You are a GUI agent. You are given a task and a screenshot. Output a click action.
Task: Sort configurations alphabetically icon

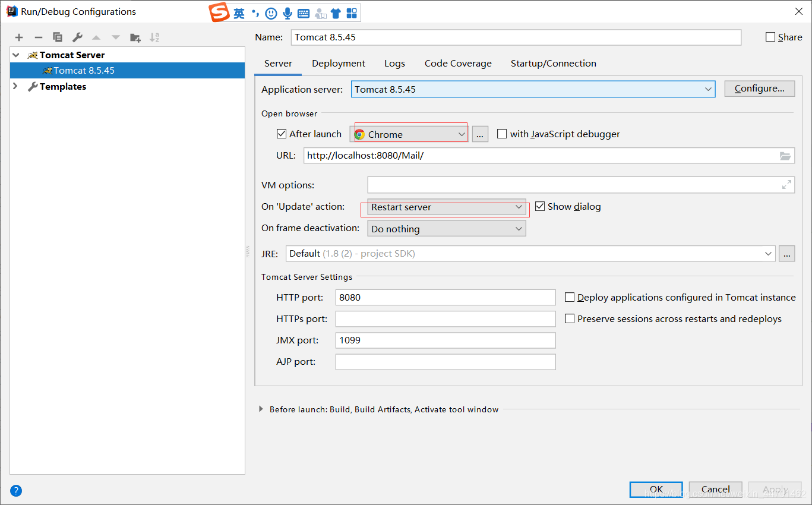coord(154,37)
